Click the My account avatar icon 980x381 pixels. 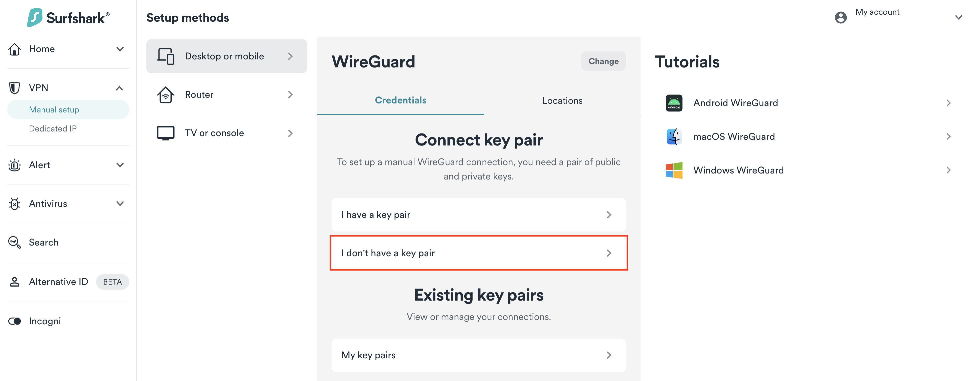tap(840, 17)
